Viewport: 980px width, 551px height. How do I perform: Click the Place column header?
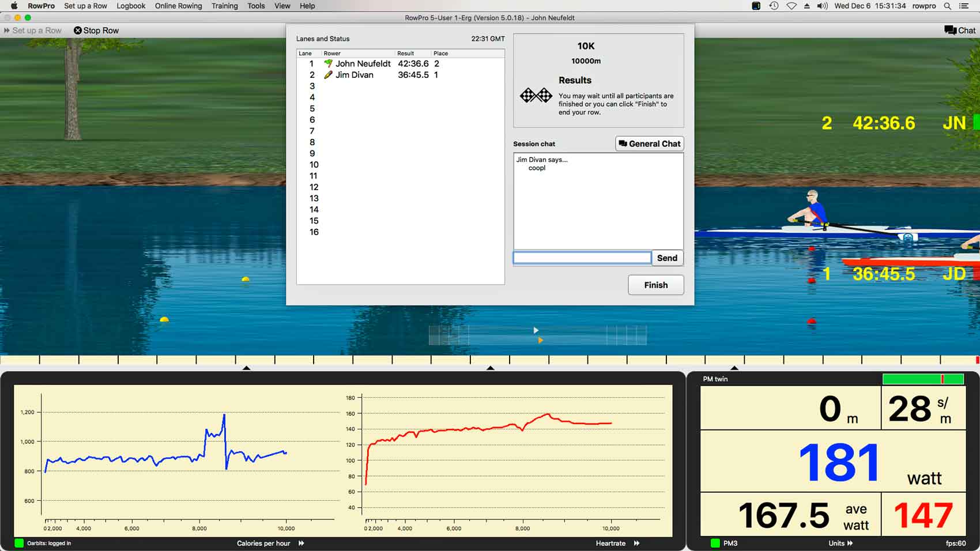click(x=468, y=53)
